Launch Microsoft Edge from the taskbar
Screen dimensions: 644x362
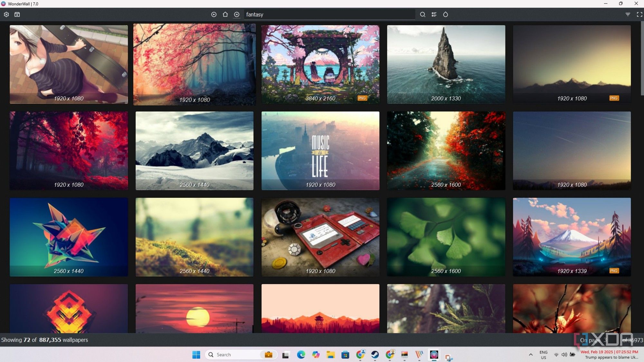coord(301,355)
